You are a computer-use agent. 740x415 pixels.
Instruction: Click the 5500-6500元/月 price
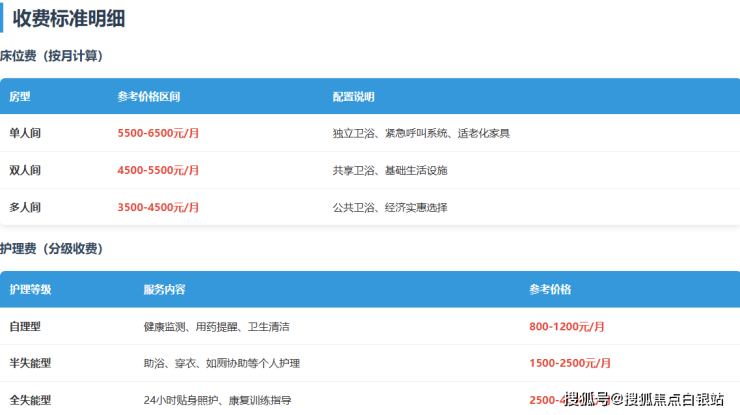158,133
